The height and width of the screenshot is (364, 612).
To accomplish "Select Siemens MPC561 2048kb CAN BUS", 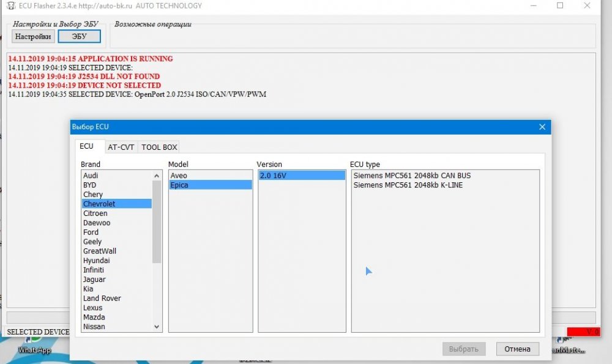I will click(446, 176).
